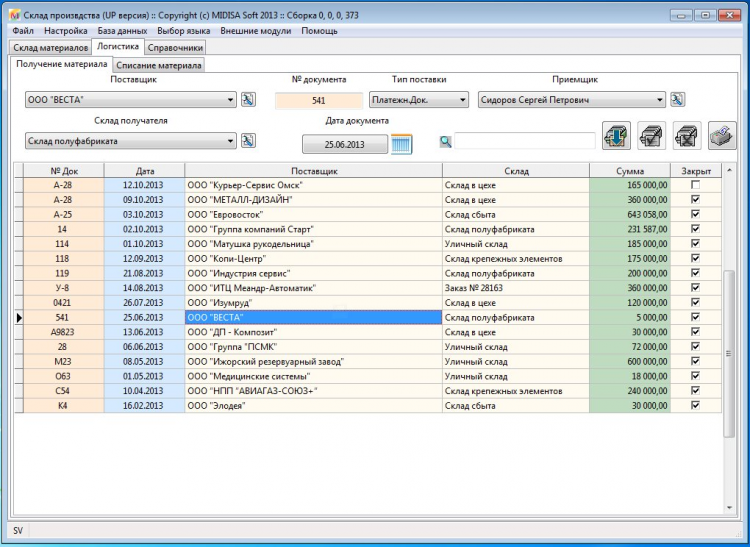Check Закрыт for the Курьер-Сервис Омск row

point(695,186)
